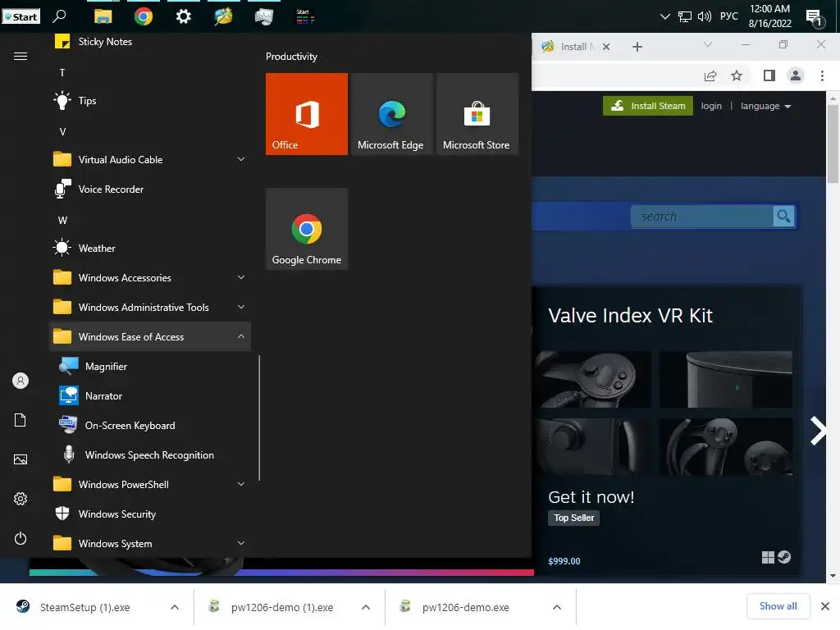Click the volume icon in system tray
The width and height of the screenshot is (840, 630).
704,16
